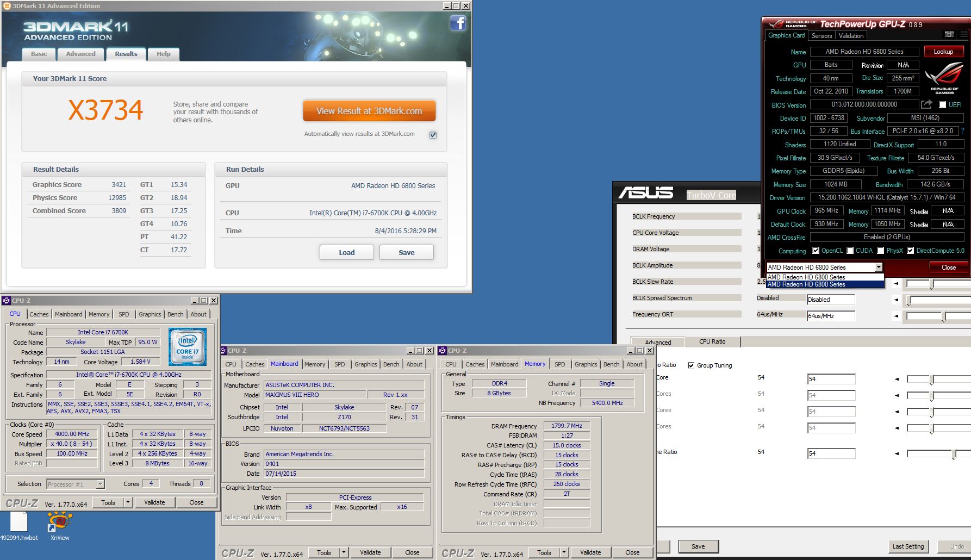The width and height of the screenshot is (971, 560).
Task: Click the GPU-Z Close button
Action: pos(949,267)
